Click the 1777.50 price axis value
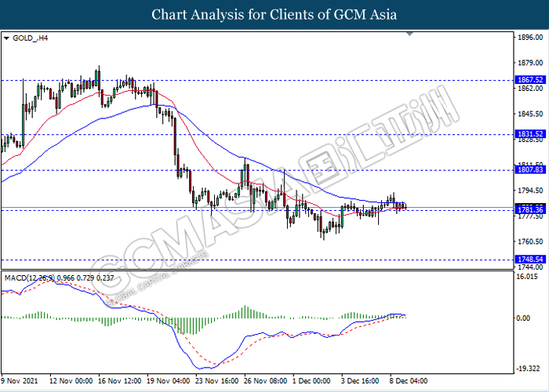Image resolution: width=549 pixels, height=392 pixels. (531, 216)
